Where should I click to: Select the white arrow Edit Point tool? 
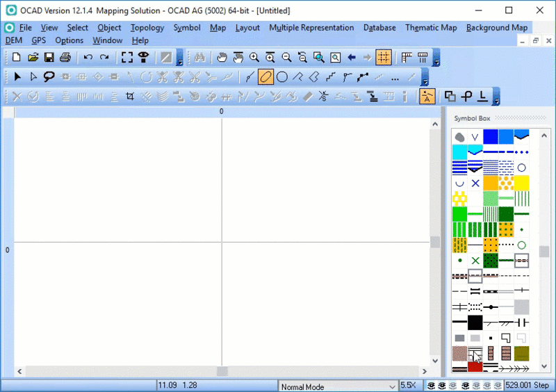33,76
